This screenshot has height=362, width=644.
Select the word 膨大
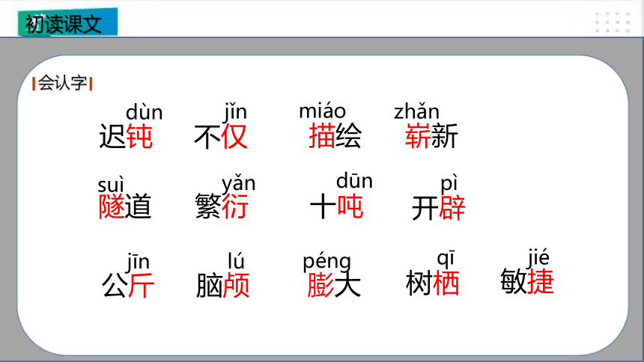(334, 284)
